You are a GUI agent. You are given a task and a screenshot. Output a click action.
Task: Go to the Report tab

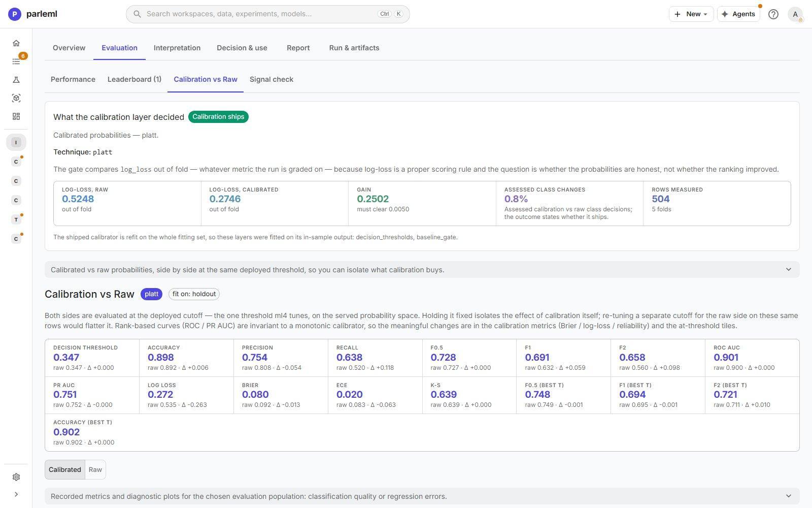click(298, 48)
